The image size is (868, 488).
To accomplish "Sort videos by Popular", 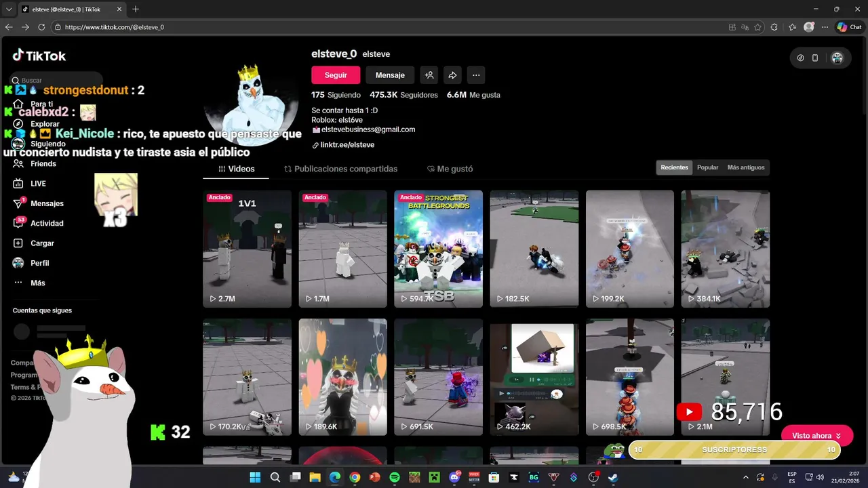I will coord(707,167).
